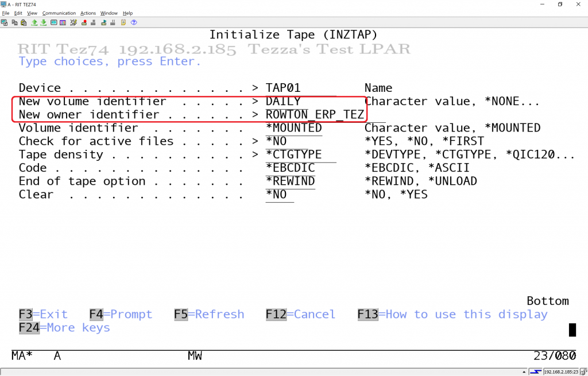This screenshot has height=376, width=588.
Task: Click the green Send File upload icon
Action: click(34, 22)
